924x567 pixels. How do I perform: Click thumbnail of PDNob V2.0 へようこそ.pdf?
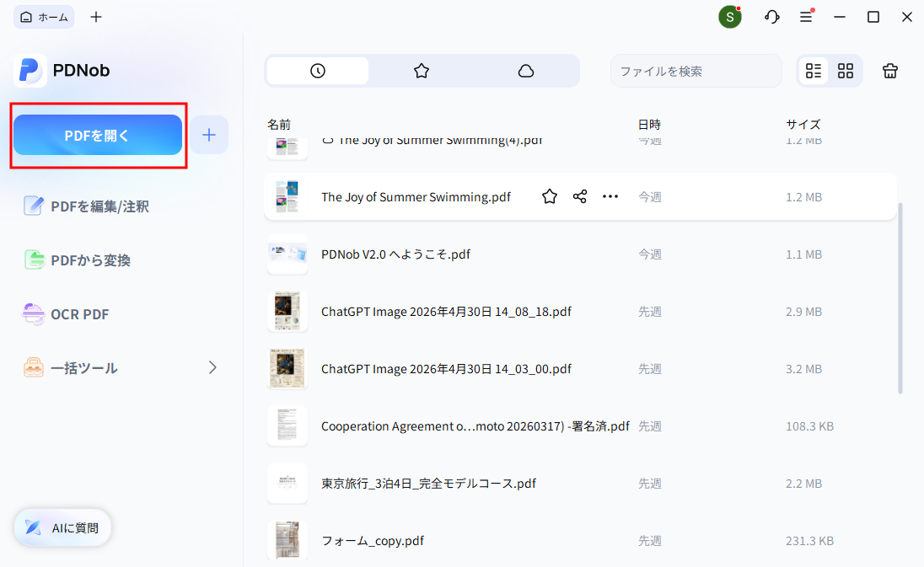pos(287,254)
